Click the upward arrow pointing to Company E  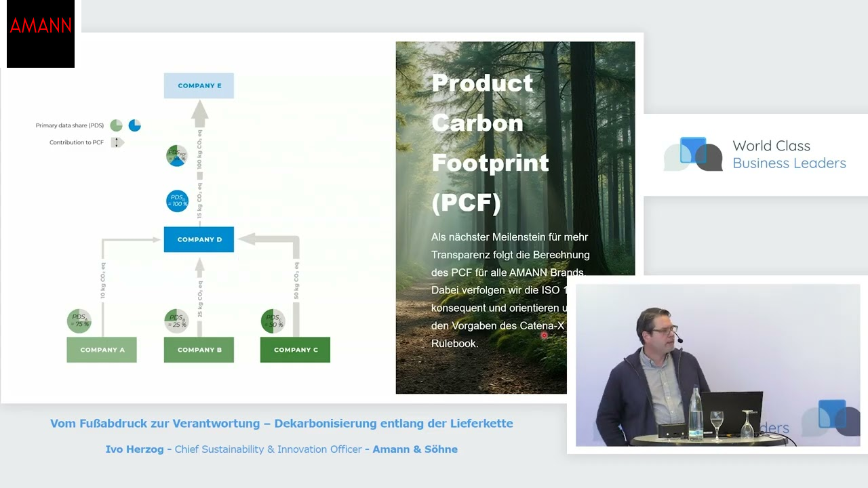[x=199, y=114]
